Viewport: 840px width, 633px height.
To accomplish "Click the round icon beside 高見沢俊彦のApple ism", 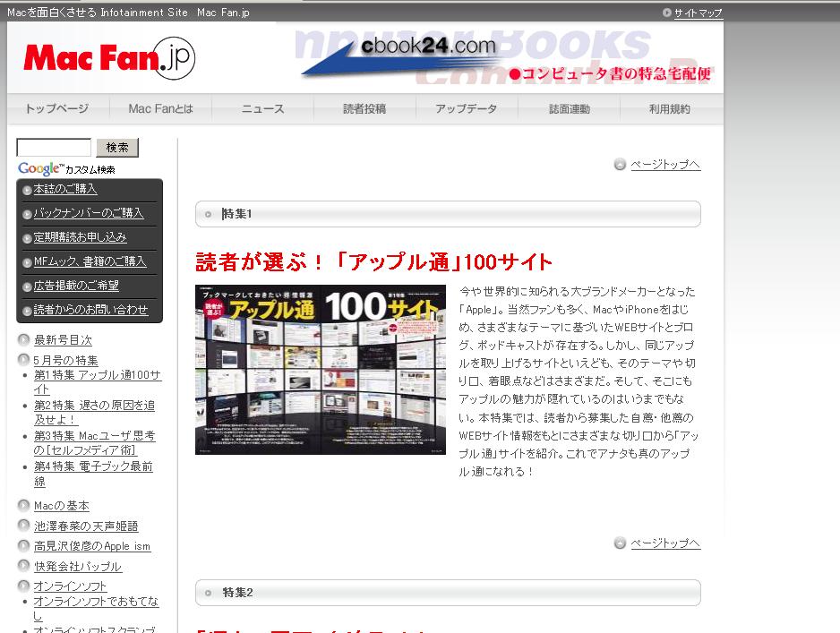I will [23, 546].
